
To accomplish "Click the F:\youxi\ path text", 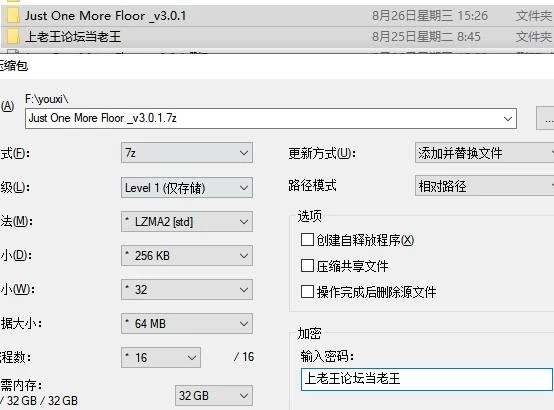I will [47, 99].
